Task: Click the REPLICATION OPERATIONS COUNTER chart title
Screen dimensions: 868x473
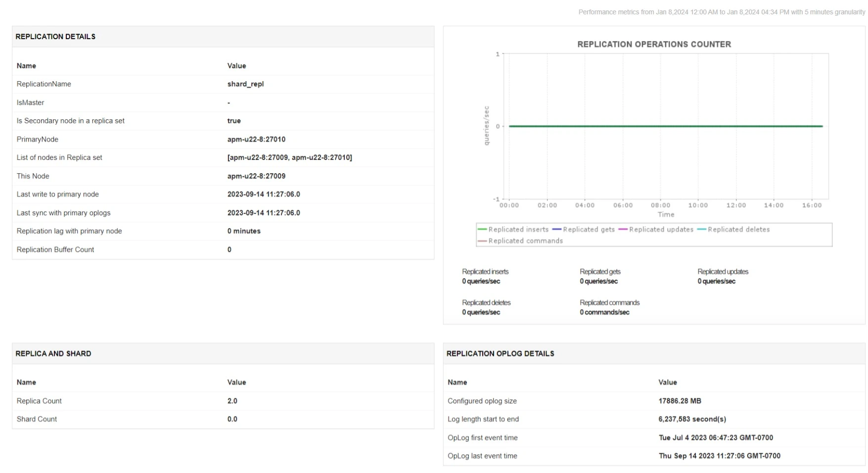Action: tap(654, 44)
